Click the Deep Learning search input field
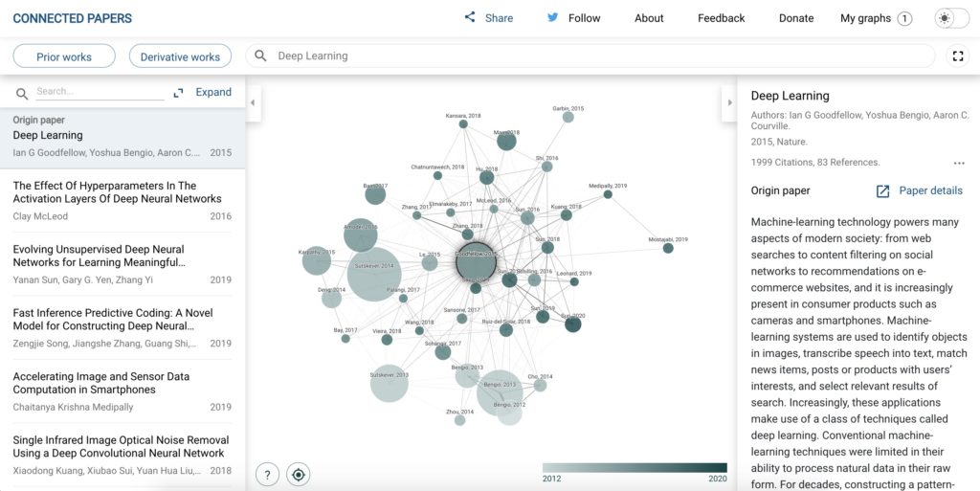Viewport: 980px width, 491px height. (593, 56)
